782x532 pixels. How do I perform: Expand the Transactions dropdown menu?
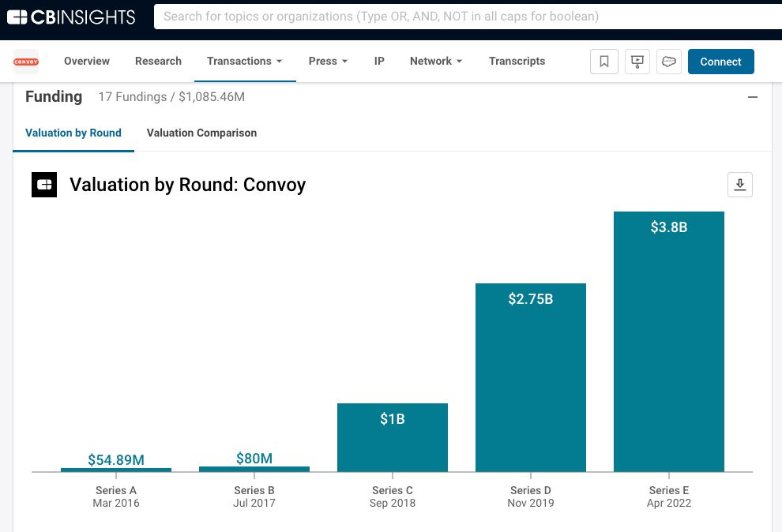point(244,62)
